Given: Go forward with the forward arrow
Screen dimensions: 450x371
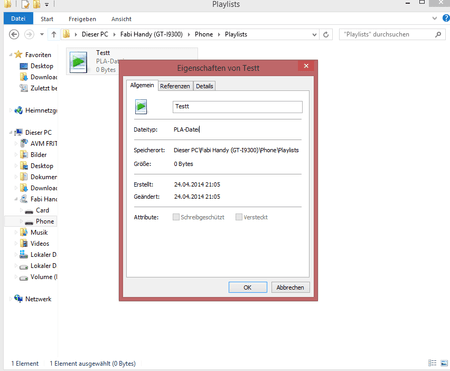Looking at the screenshot, I should coord(29,34).
